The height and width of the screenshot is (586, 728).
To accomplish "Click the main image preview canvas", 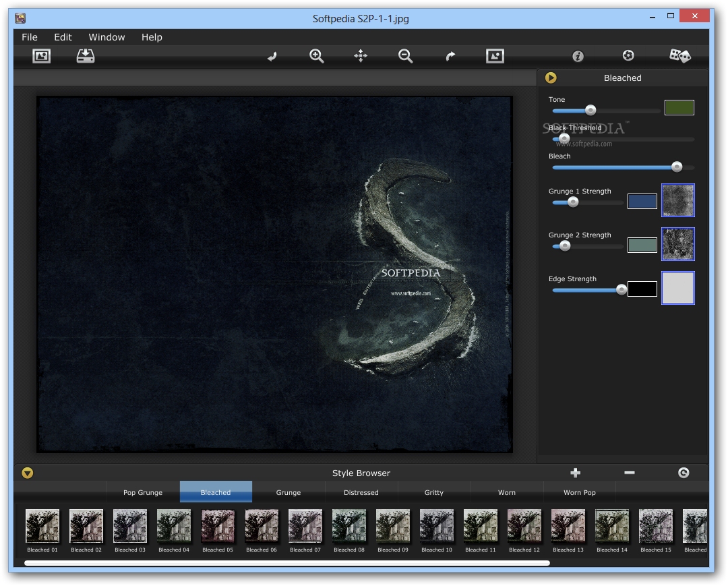I will (x=275, y=274).
